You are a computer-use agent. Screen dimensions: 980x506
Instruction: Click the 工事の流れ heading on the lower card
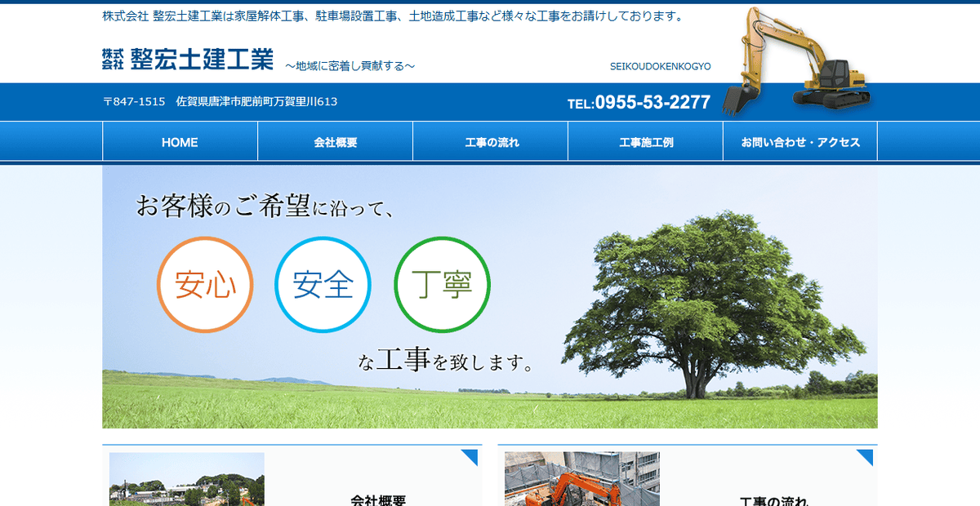[x=775, y=499]
